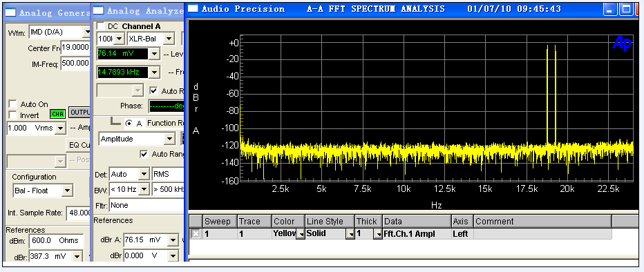Image resolution: width=644 pixels, height=272 pixels.
Task: Click the Color column header
Action: tap(288, 222)
